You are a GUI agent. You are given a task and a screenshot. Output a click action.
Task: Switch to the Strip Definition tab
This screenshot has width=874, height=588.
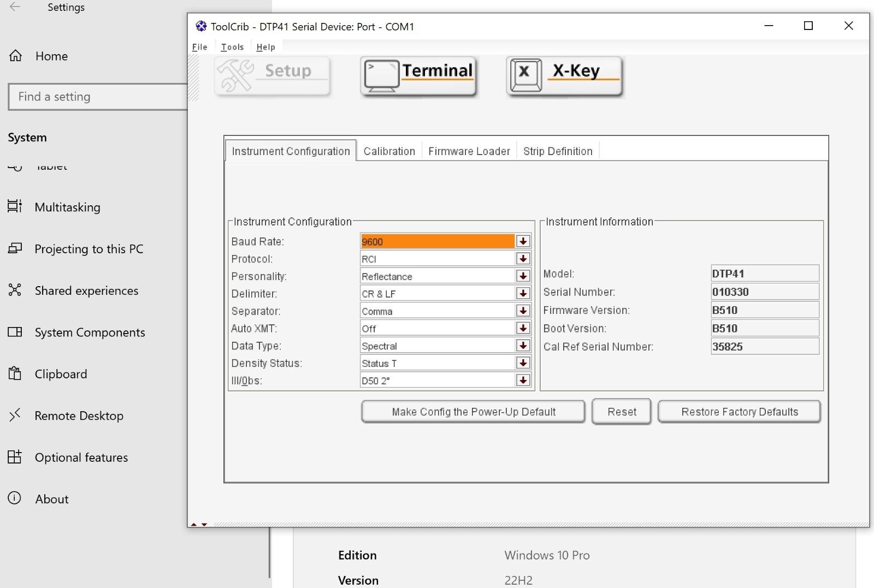click(558, 151)
